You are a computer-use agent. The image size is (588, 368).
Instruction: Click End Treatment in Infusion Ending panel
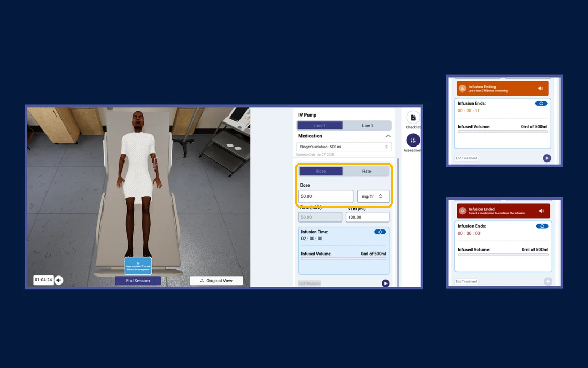click(x=467, y=158)
